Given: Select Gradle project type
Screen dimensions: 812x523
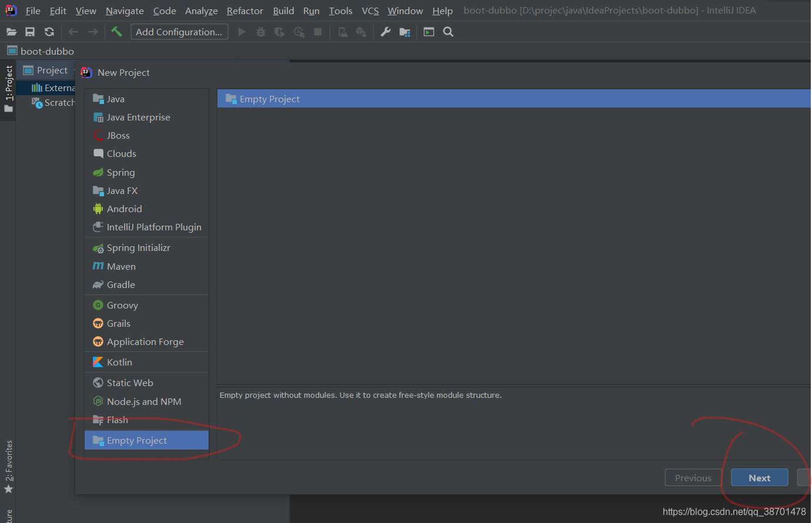Looking at the screenshot, I should pos(147,284).
